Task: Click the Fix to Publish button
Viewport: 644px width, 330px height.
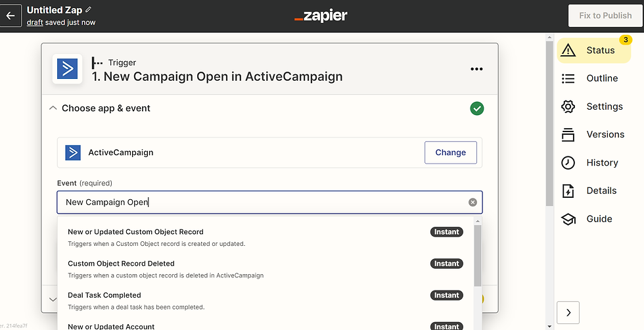Action: (x=605, y=16)
